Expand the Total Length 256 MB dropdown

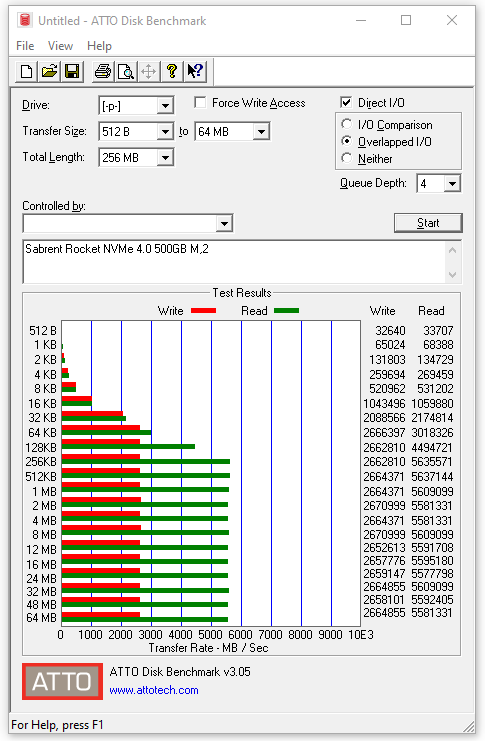pos(165,157)
